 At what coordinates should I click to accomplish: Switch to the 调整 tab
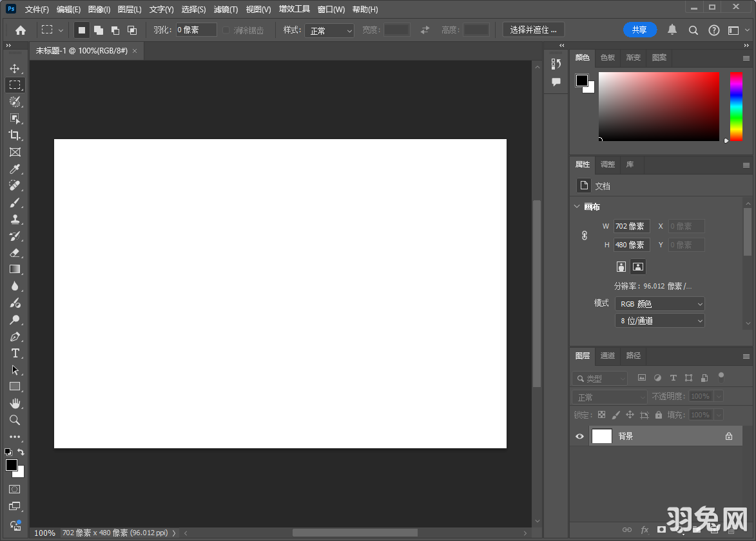pyautogui.click(x=608, y=164)
